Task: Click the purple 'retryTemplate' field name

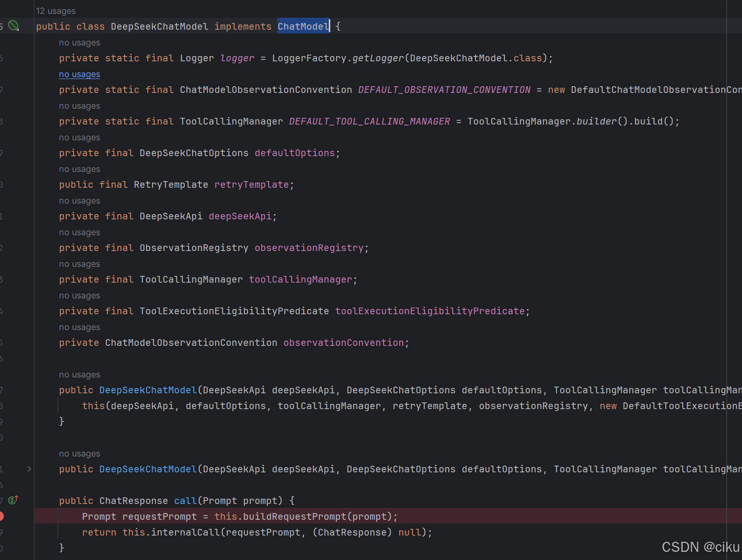Action: tap(252, 184)
